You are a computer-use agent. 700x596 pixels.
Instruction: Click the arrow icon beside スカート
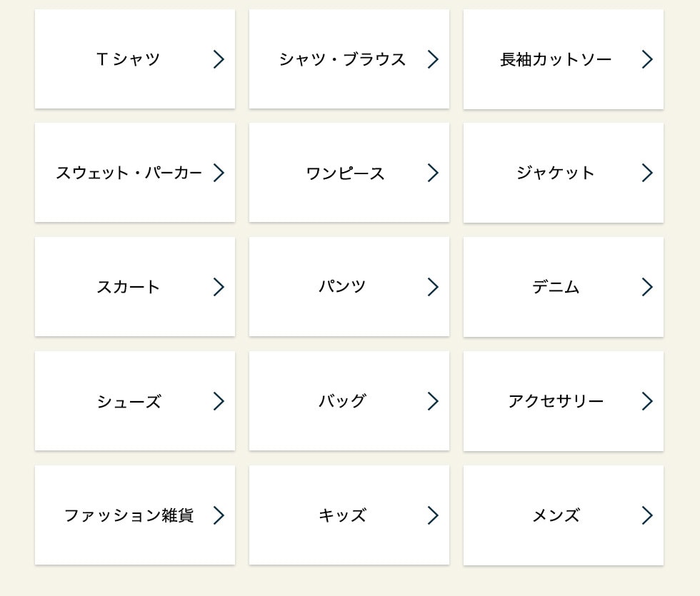tap(219, 287)
